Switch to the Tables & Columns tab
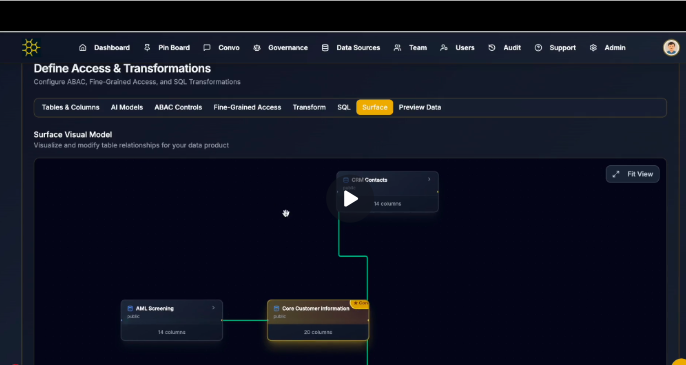This screenshot has height=365, width=686. [70, 107]
